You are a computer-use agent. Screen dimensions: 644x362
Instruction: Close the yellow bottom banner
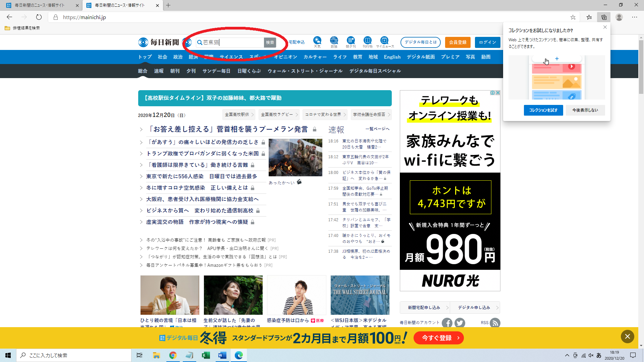coord(627,337)
